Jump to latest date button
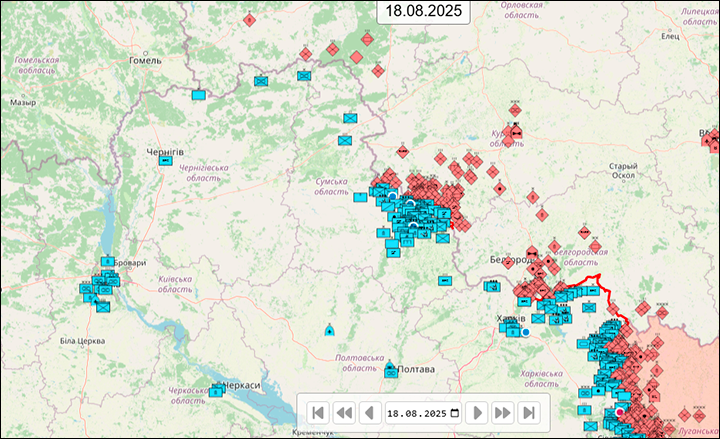This screenshot has height=439, width=720. 529,413
